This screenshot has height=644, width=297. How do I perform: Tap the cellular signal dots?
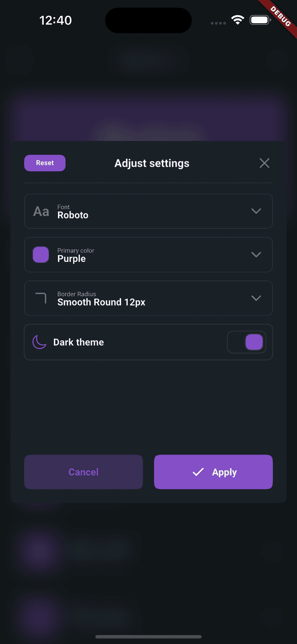218,23
